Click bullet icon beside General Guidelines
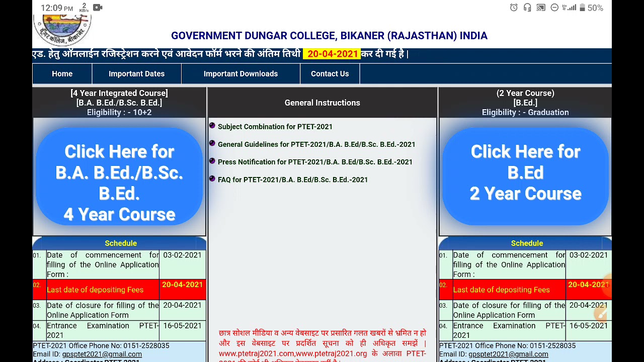This screenshot has width=644, height=362. pos(212,143)
